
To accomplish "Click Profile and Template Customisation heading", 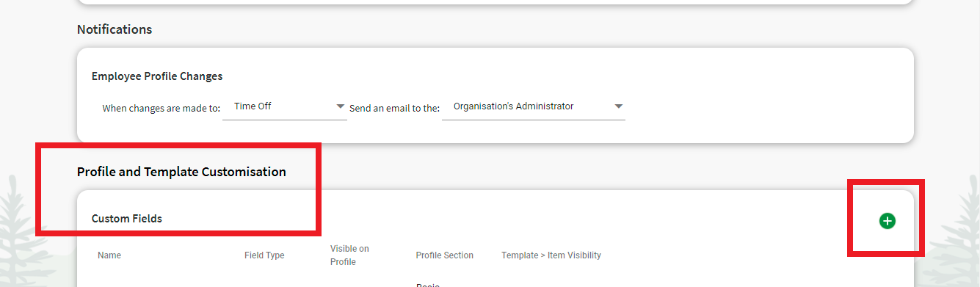I will click(x=181, y=172).
